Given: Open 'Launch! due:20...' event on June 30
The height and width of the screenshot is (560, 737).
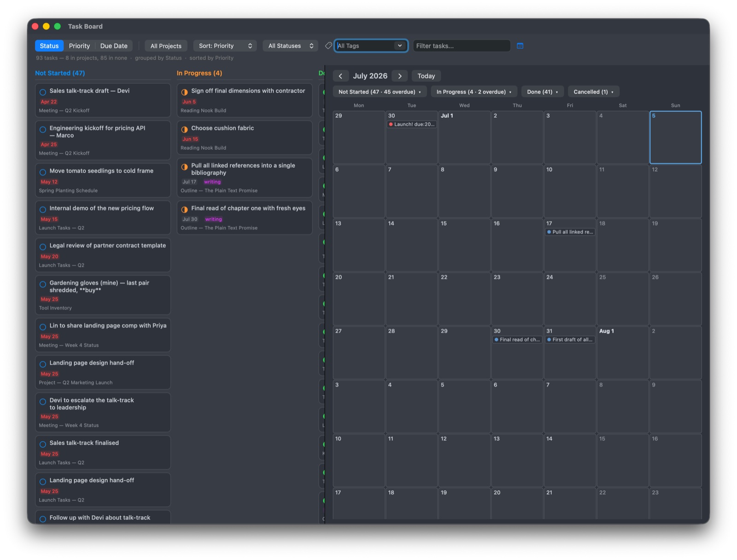Looking at the screenshot, I should 412,124.
